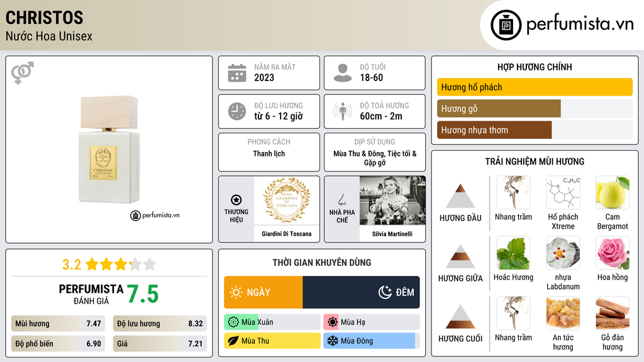Click the star badge icon above Thương Hiệu
Viewport: 644px width, 362px height.
point(236,200)
